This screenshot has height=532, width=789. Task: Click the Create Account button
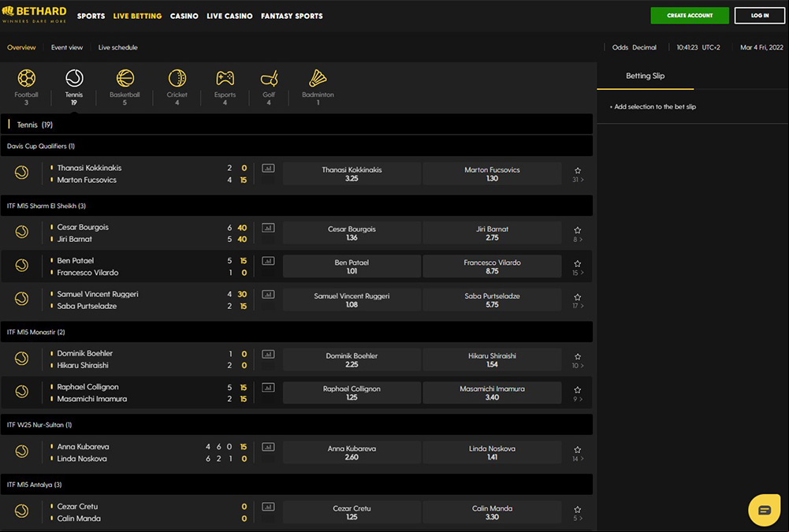click(x=690, y=16)
